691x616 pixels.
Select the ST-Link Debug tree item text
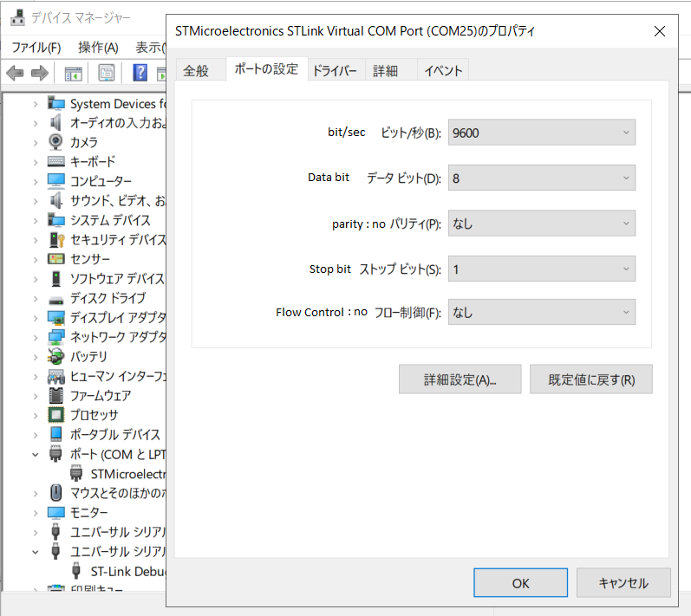click(128, 571)
